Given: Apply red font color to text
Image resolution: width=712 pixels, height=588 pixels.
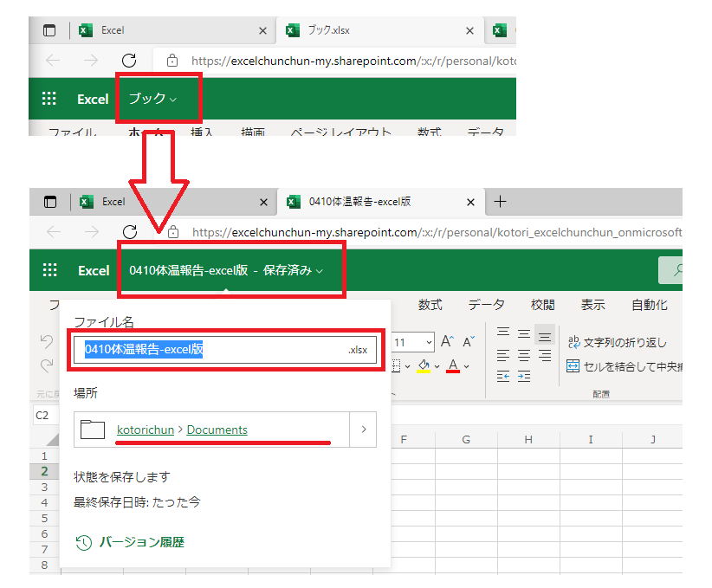Looking at the screenshot, I should (x=453, y=366).
